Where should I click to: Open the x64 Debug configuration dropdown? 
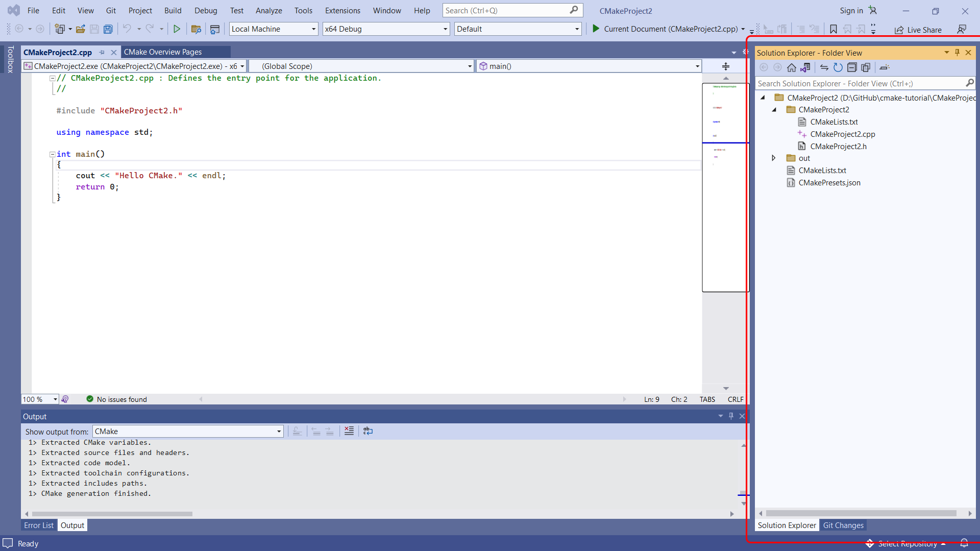point(386,29)
